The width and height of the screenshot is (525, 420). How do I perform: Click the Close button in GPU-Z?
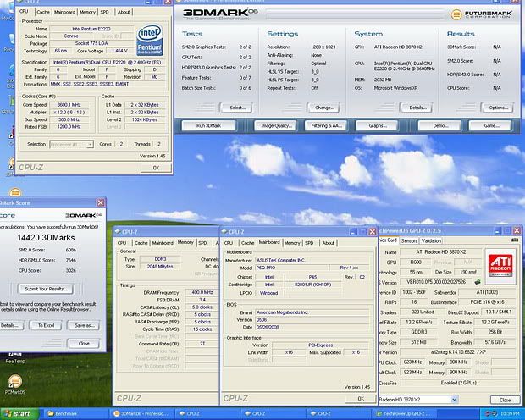505,400
